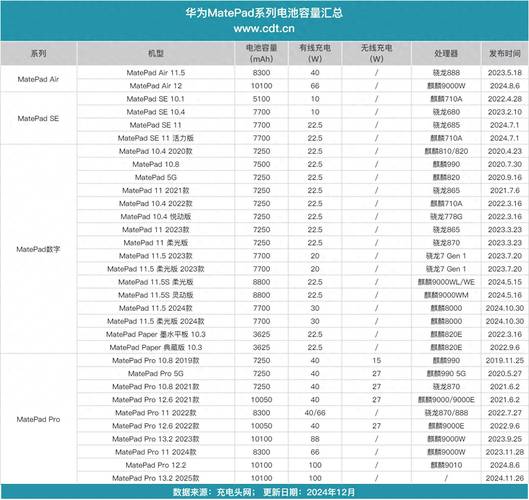Click the 2022.7.27 release date
The width and height of the screenshot is (529, 500).
pyautogui.click(x=505, y=413)
